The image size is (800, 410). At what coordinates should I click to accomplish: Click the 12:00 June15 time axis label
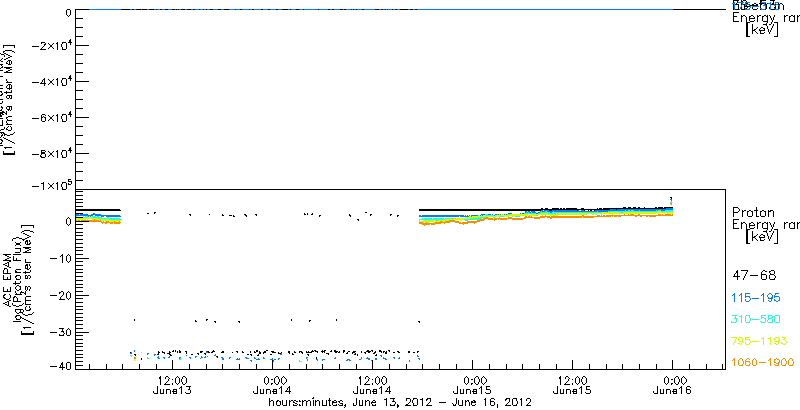pos(572,386)
